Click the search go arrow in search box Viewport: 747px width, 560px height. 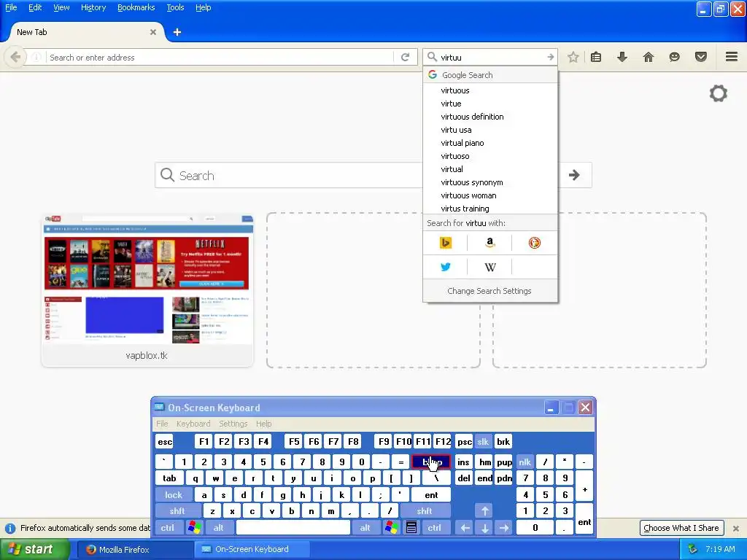click(x=550, y=57)
